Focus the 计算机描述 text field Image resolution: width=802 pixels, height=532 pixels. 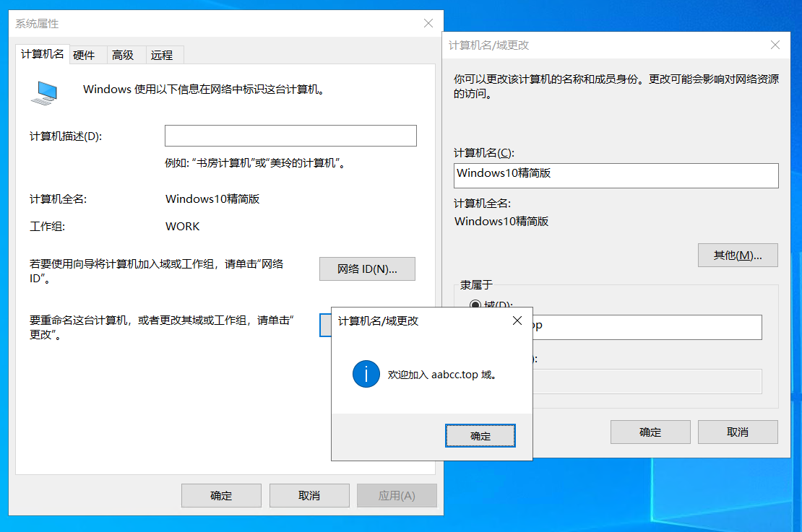290,136
